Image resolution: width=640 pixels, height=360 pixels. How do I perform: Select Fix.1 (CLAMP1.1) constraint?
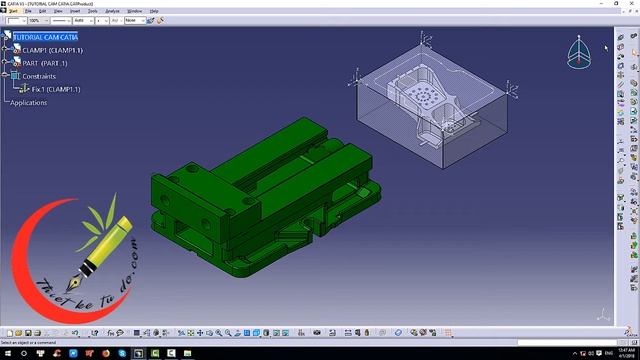coord(56,89)
